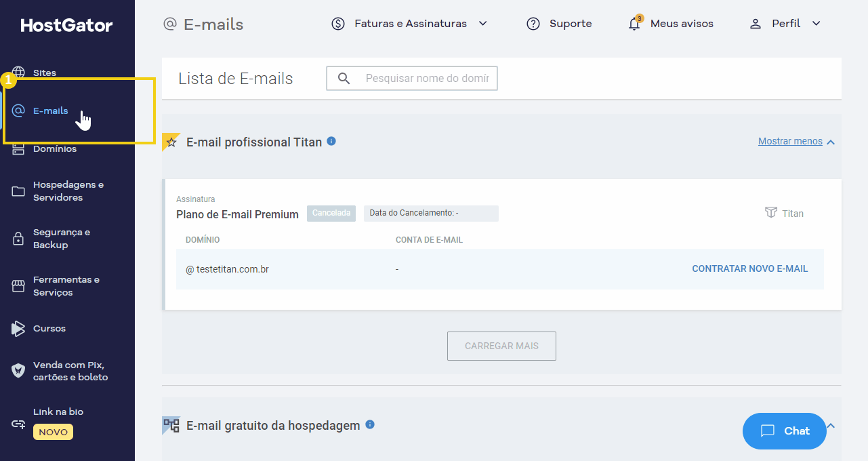The height and width of the screenshot is (461, 868).
Task: Click the Titan label text
Action: [x=793, y=214]
